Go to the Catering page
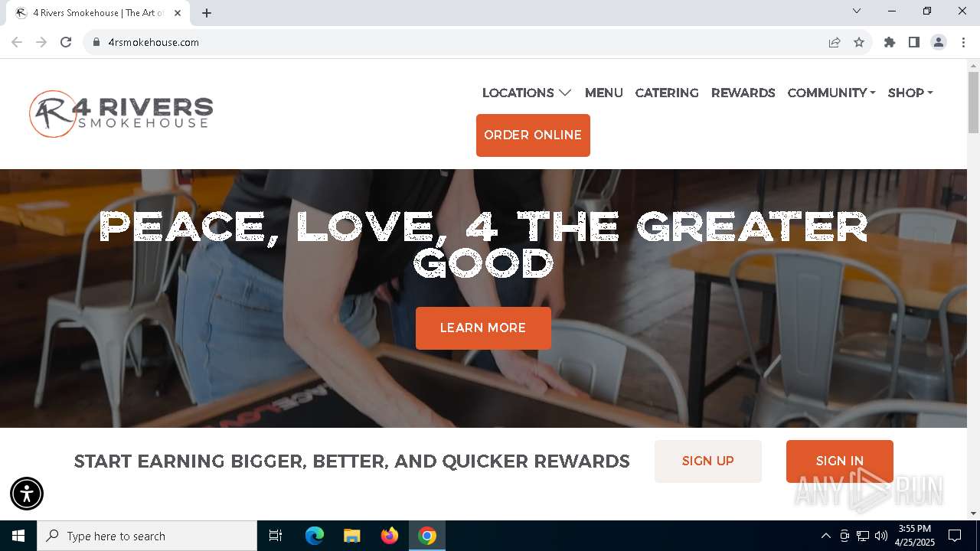The image size is (980, 551). tap(667, 93)
